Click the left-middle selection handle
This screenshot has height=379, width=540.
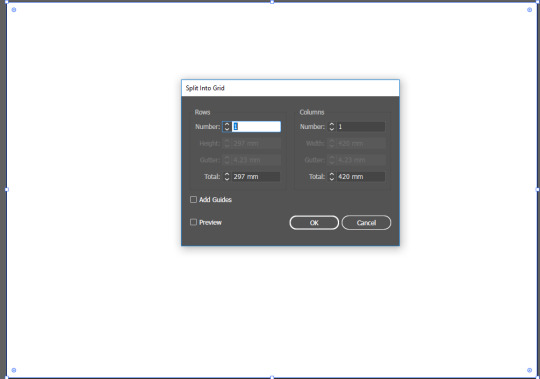coord(7,189)
